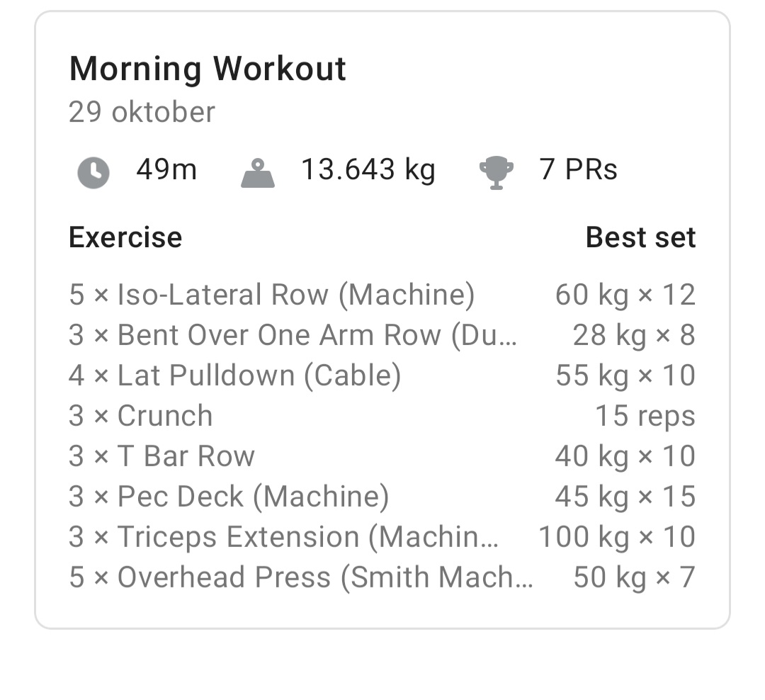The height and width of the screenshot is (700, 765).
Task: Click the Best set column header
Action: [640, 237]
